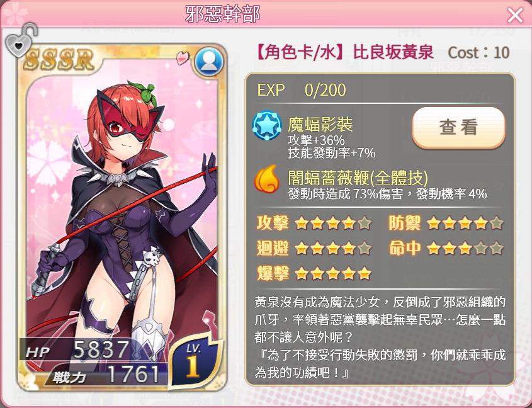Click the 迴避 star rating
Image resolution: width=532 pixels, height=408 pixels.
(x=333, y=249)
